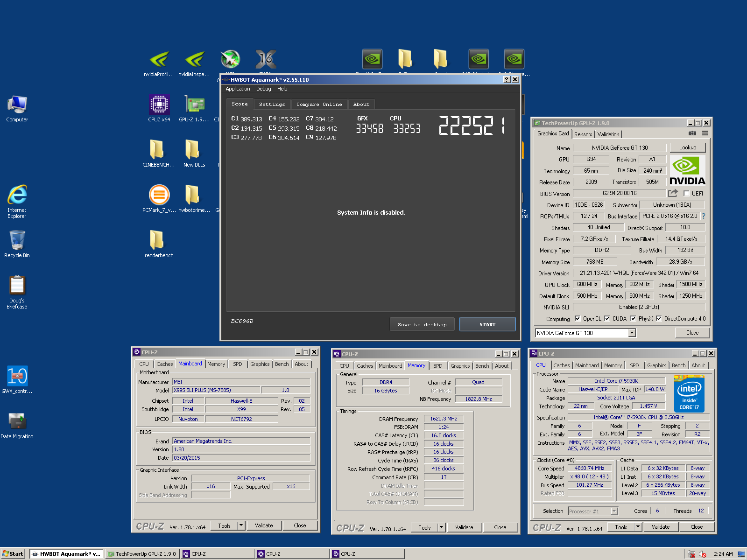Click the START benchmark button

[x=487, y=324]
